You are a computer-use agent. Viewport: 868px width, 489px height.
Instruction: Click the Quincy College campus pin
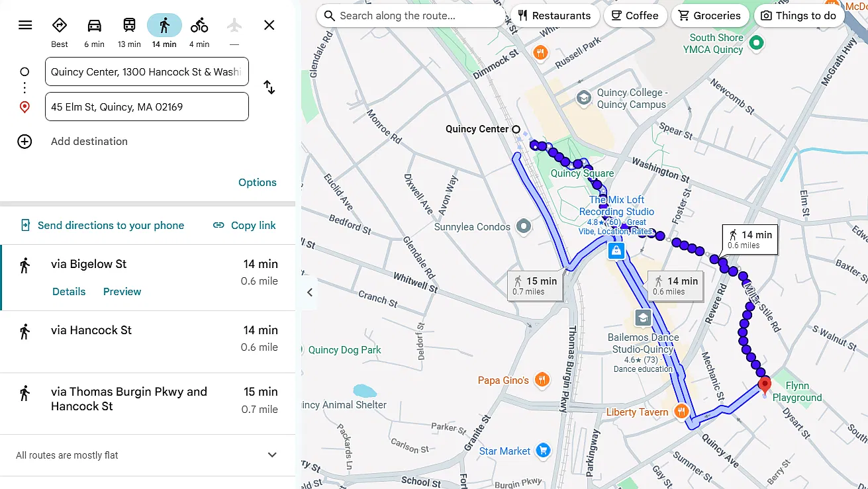(x=583, y=99)
